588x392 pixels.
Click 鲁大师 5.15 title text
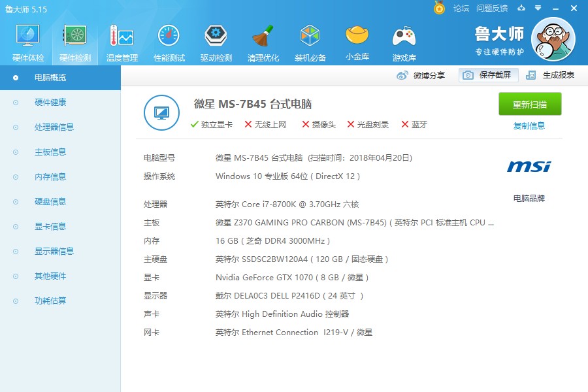coord(26,9)
